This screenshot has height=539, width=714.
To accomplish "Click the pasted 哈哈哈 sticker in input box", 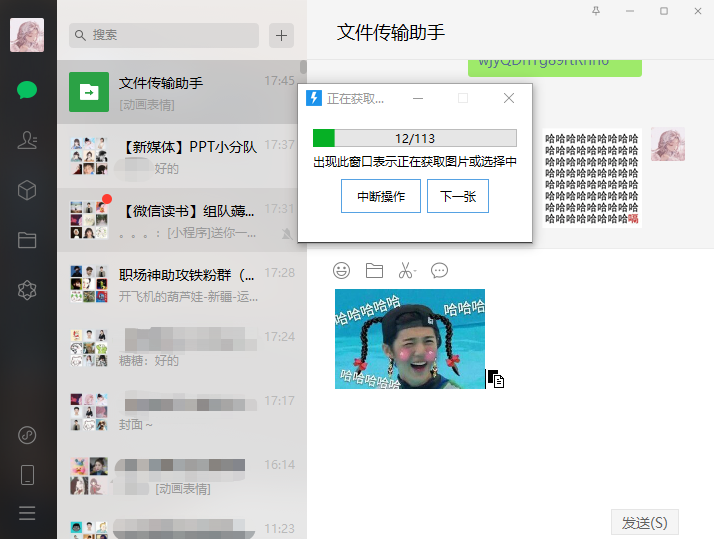I will coord(410,339).
